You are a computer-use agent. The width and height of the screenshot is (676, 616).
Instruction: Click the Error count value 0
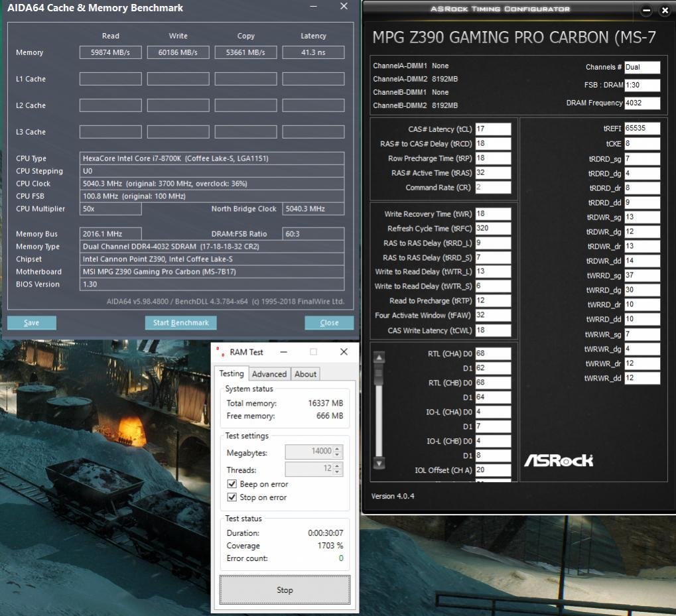(341, 558)
